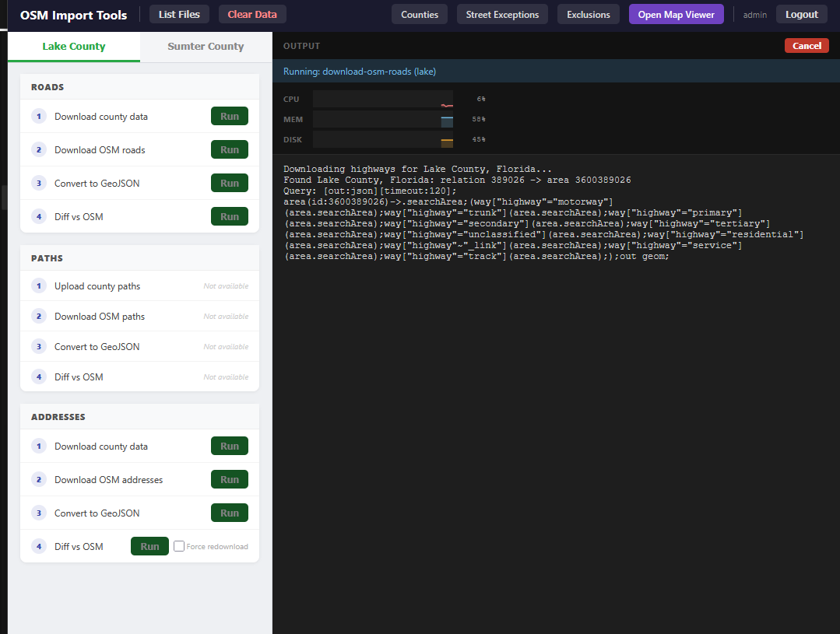Click the admin username label
The height and width of the screenshot is (634, 840).
(x=755, y=15)
